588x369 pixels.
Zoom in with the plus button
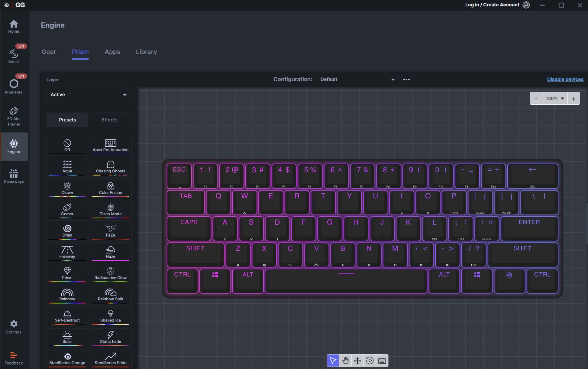574,99
